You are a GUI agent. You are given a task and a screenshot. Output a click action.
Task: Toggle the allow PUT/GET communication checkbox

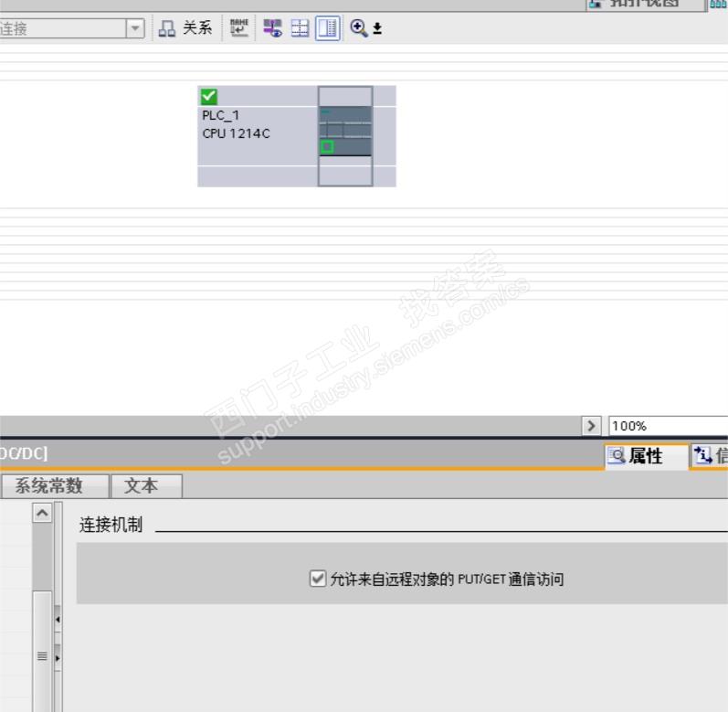318,579
